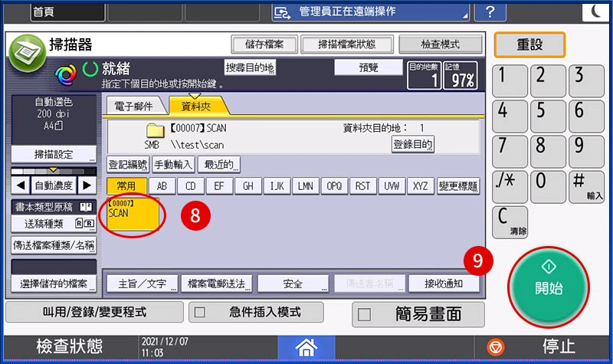This screenshot has height=364, width=613.
Task: Enable simplified screen checkbox
Action: 364,314
